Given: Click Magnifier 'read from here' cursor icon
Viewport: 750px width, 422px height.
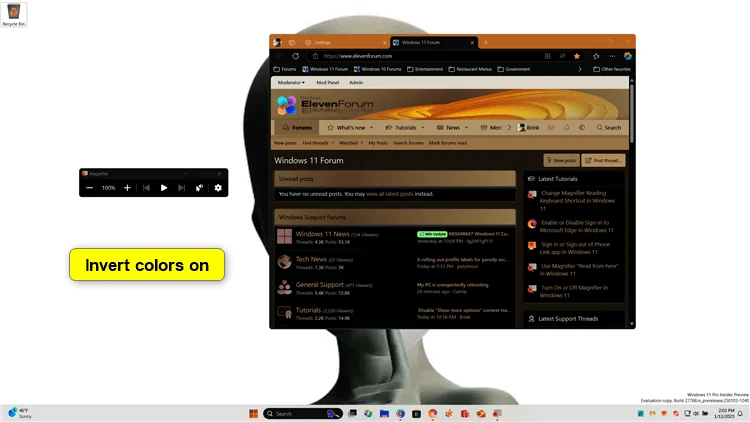Looking at the screenshot, I should pyautogui.click(x=199, y=188).
